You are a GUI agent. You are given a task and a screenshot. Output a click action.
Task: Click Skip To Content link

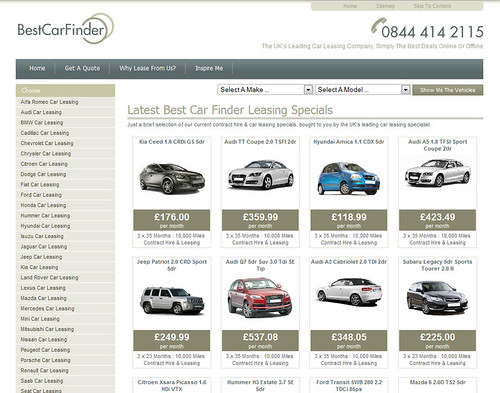tap(432, 6)
